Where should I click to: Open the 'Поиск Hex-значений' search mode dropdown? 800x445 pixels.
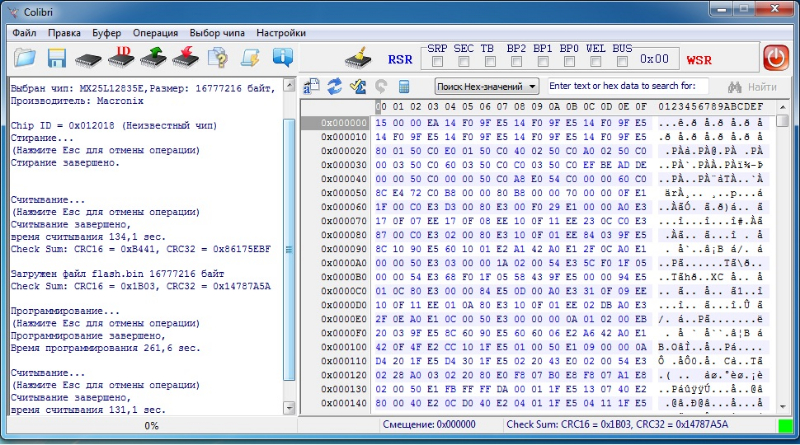point(486,86)
